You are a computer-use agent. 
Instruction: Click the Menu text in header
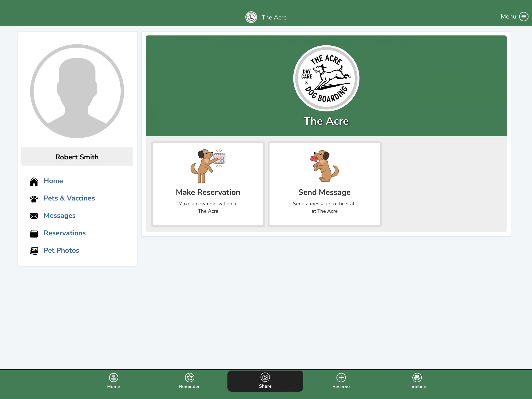(x=508, y=16)
